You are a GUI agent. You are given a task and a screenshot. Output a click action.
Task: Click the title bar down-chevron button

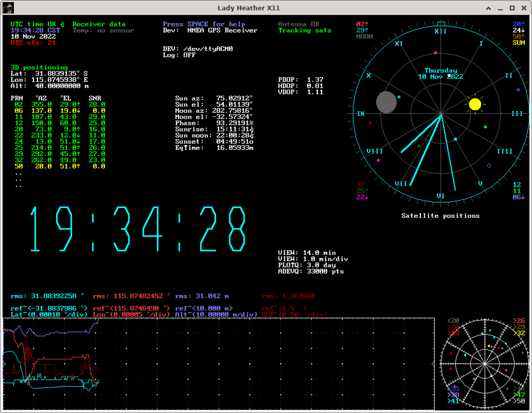(x=488, y=8)
